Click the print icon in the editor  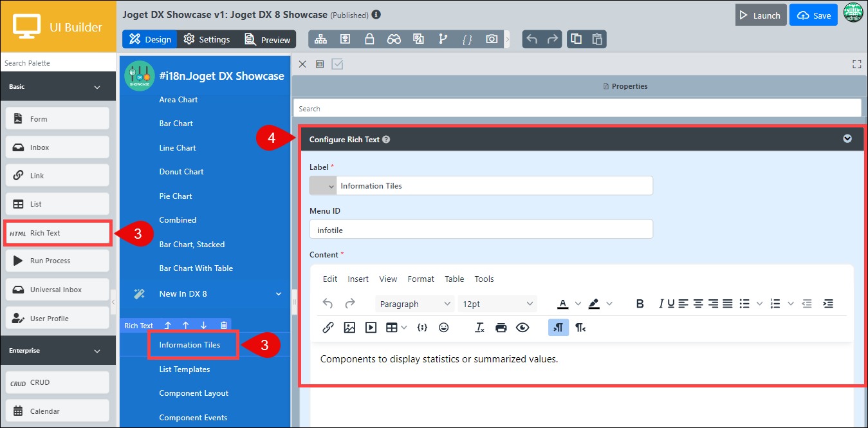(x=501, y=328)
